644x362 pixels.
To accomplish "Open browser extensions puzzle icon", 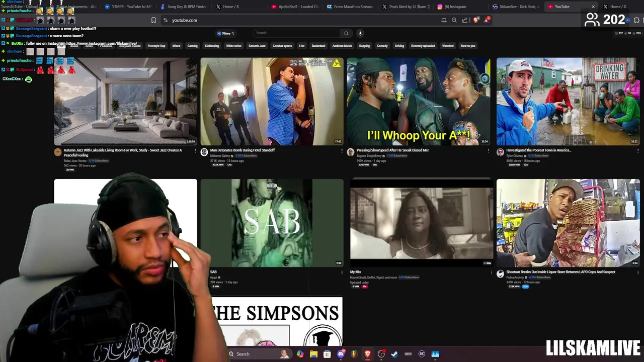I will click(x=636, y=20).
